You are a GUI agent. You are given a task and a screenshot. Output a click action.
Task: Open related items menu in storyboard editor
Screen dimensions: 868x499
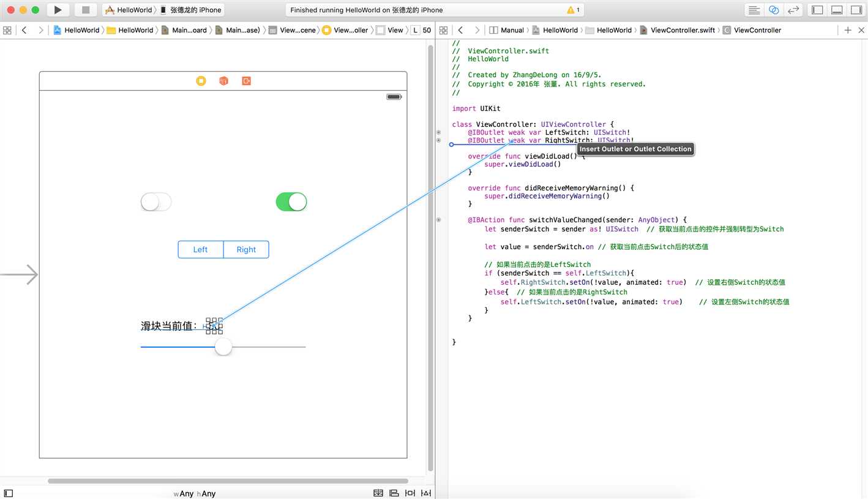pos(7,30)
